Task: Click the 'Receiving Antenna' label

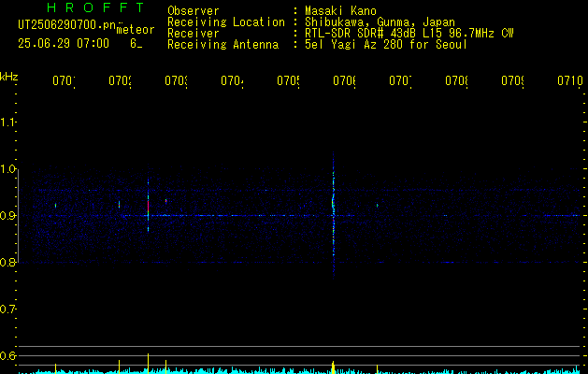Action: [222, 45]
